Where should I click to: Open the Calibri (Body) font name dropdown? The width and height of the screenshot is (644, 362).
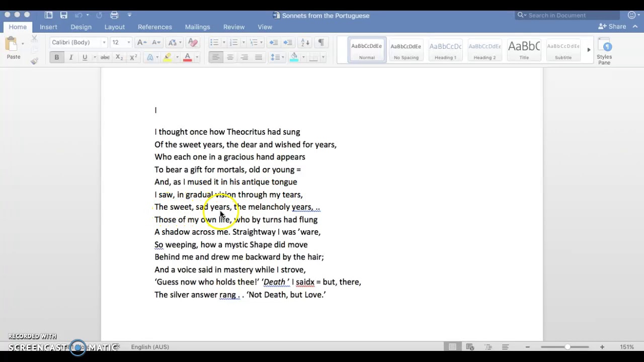[x=104, y=43]
